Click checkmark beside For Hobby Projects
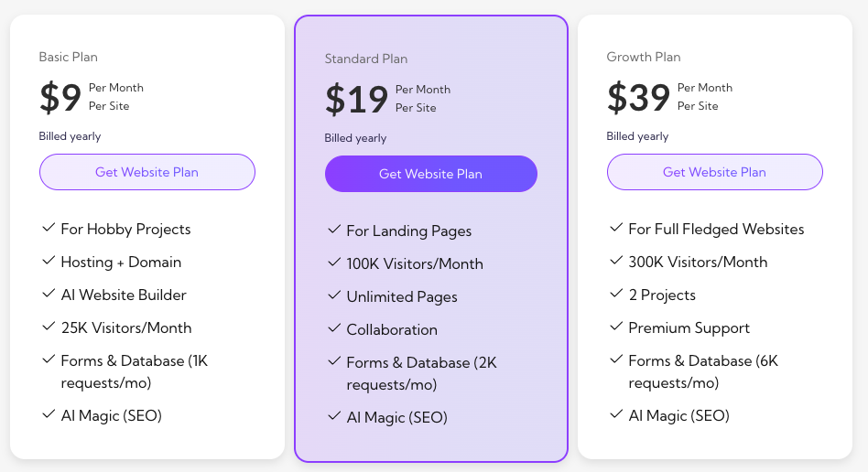The width and height of the screenshot is (868, 472). (x=49, y=229)
